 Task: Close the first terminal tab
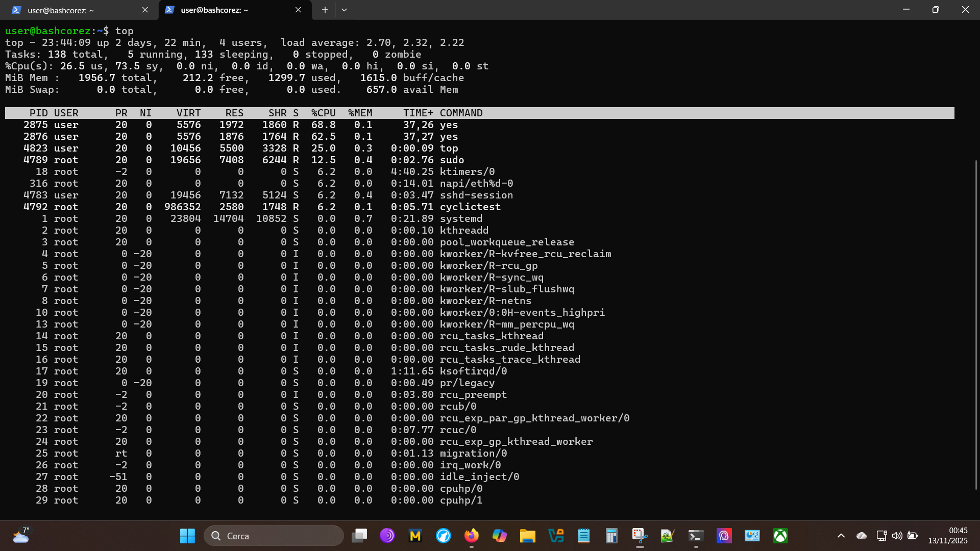(x=145, y=10)
